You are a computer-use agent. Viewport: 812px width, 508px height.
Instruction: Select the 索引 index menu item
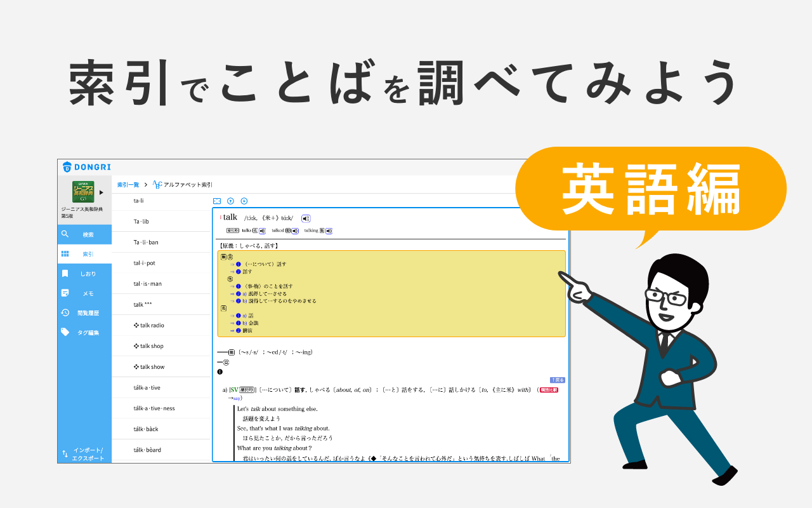[x=84, y=254]
